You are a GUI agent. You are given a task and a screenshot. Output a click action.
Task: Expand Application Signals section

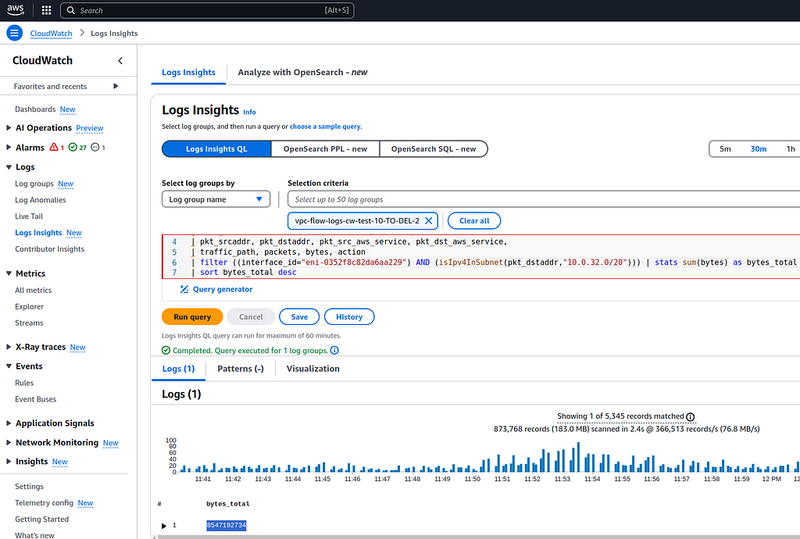pyautogui.click(x=8, y=423)
